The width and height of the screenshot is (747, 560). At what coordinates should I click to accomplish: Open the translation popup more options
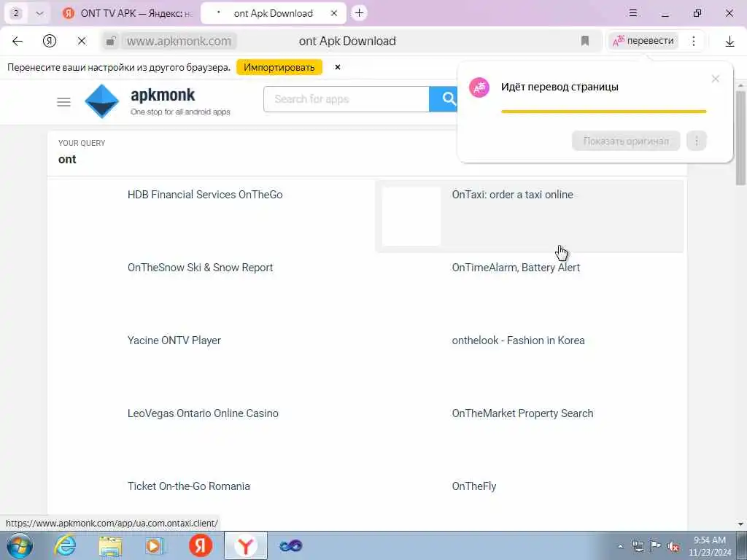(x=697, y=141)
